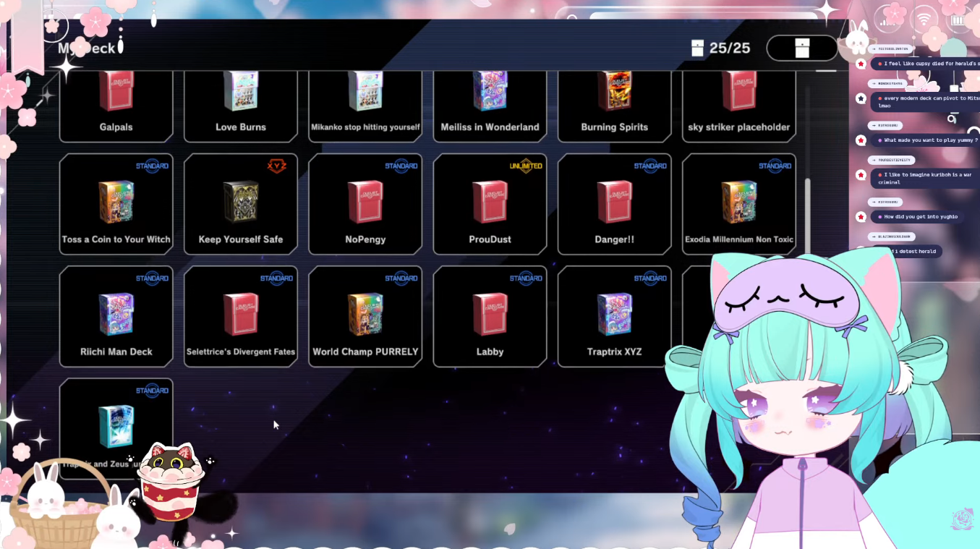The image size is (980, 549).
Task: Click the star badge beside the kuriboh message
Action: 861,174
